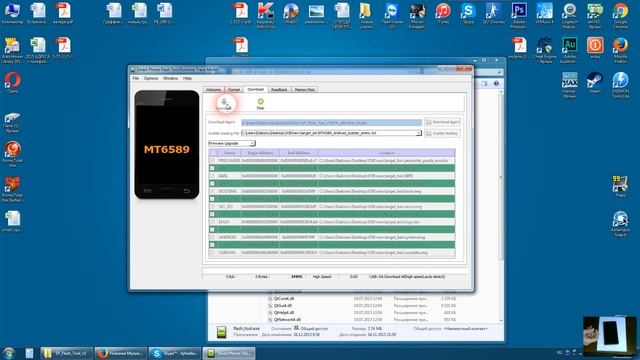Screen dimensions: 640x360
Task: Select QtCore4.dll in the Explorer file list
Action: 284,298
